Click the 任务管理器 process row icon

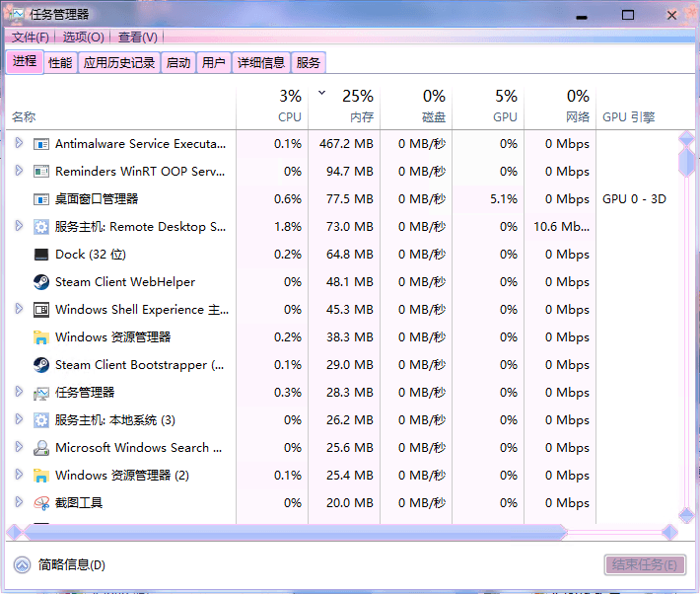pyautogui.click(x=41, y=394)
